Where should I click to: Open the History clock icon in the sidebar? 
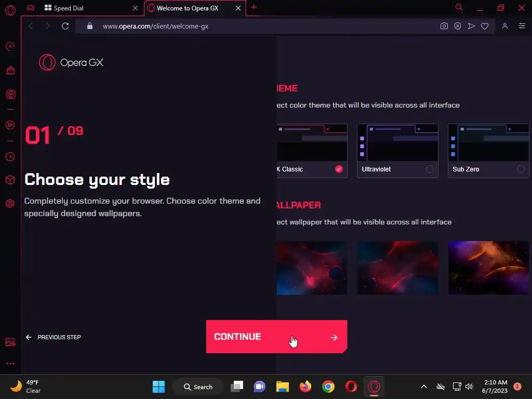click(x=10, y=156)
